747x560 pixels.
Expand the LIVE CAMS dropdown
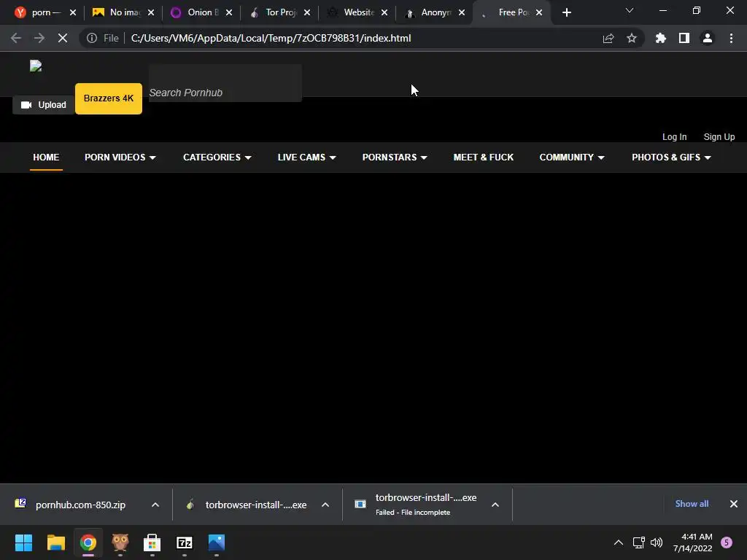pyautogui.click(x=307, y=157)
